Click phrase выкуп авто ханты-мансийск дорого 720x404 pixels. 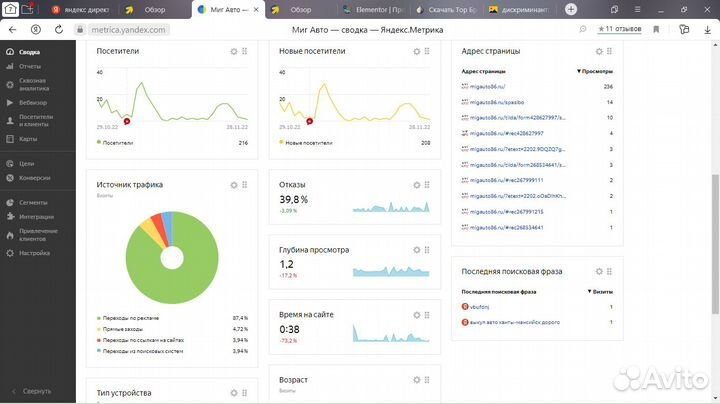(515, 322)
